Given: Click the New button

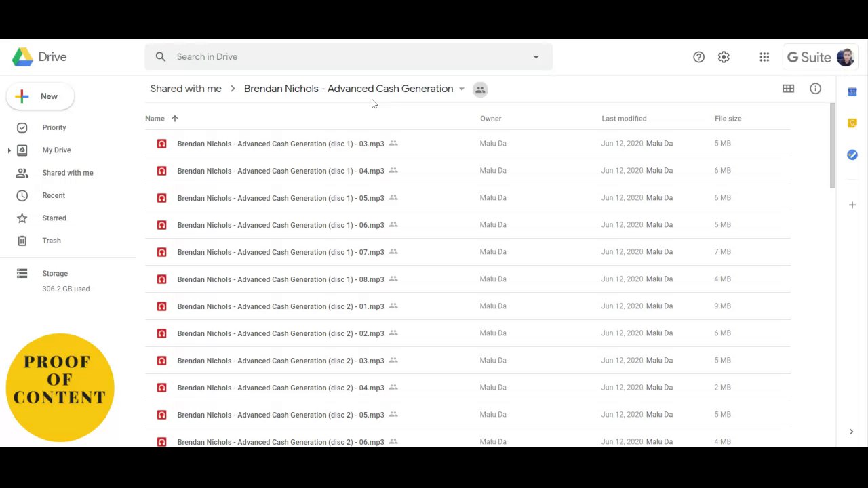Looking at the screenshot, I should click(x=40, y=96).
